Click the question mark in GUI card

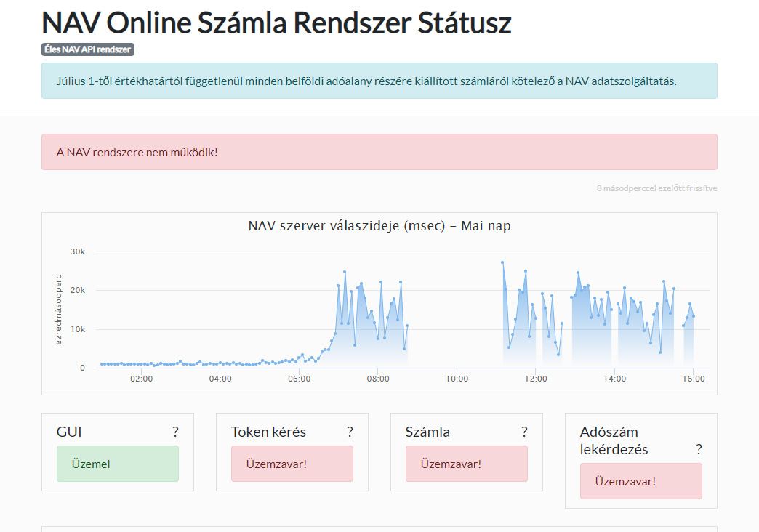tap(175, 432)
